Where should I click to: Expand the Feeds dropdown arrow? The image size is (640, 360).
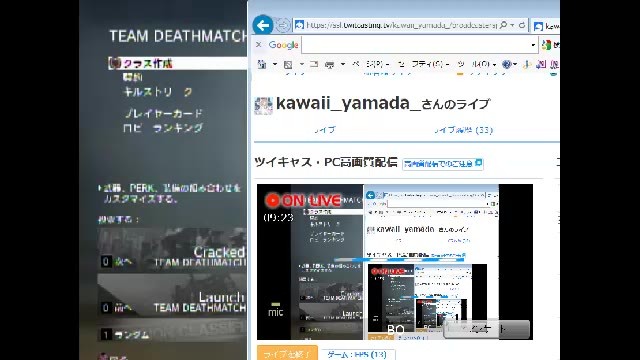coord(302,64)
